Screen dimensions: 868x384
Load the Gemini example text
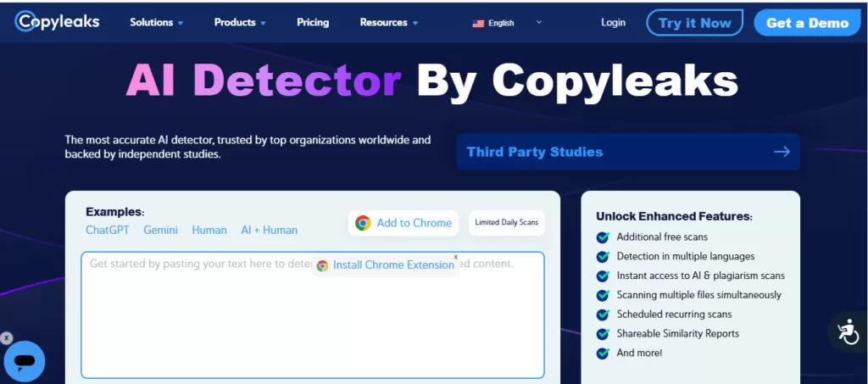click(160, 231)
